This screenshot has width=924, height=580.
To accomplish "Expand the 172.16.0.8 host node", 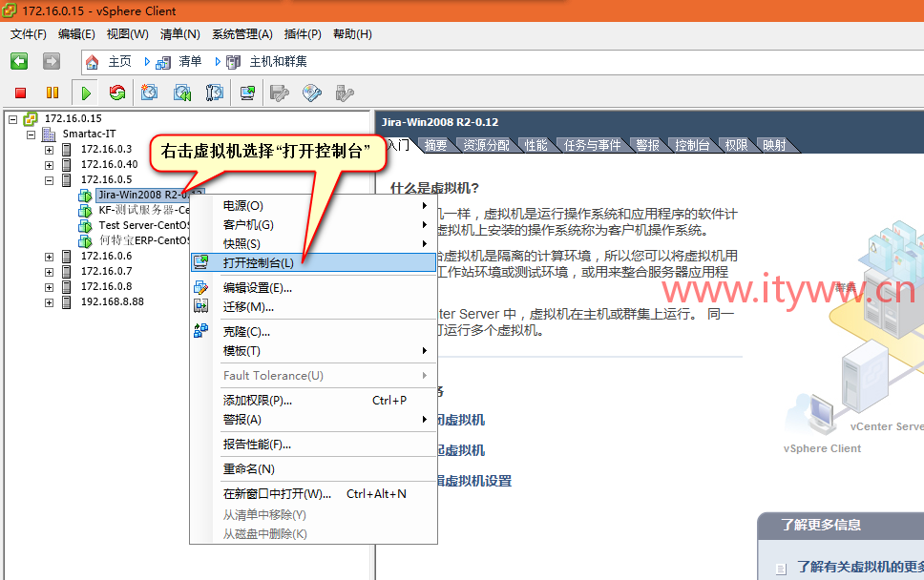I will tap(50, 288).
